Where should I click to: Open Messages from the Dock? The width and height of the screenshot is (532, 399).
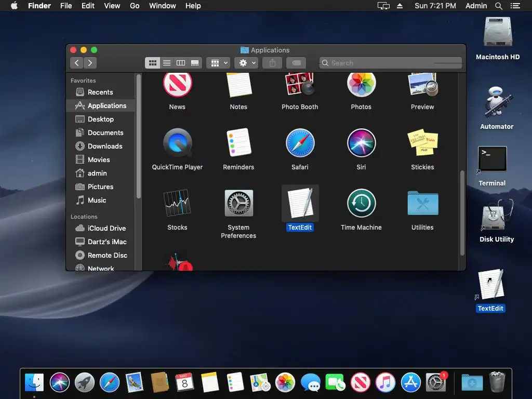point(311,382)
